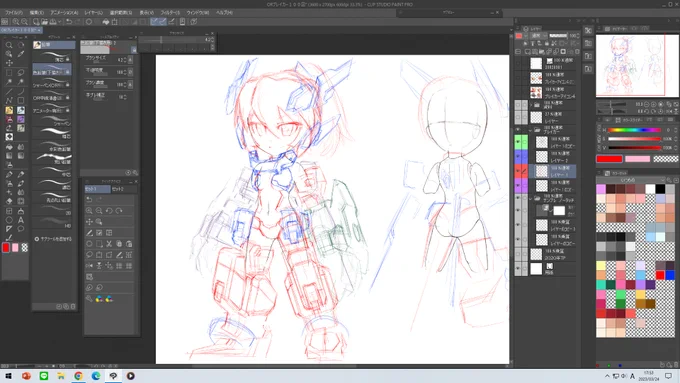This screenshot has height=383, width=680.
Task: Click the ブラシサイズ value stepper in Tool Property
Action: [x=125, y=60]
